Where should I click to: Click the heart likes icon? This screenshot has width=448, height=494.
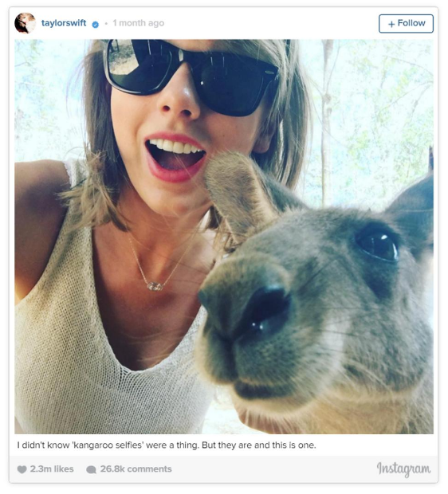pyautogui.click(x=22, y=469)
